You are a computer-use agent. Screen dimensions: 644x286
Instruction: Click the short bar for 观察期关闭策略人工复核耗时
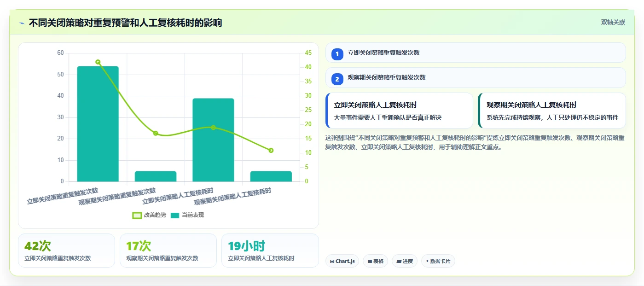pos(271,176)
